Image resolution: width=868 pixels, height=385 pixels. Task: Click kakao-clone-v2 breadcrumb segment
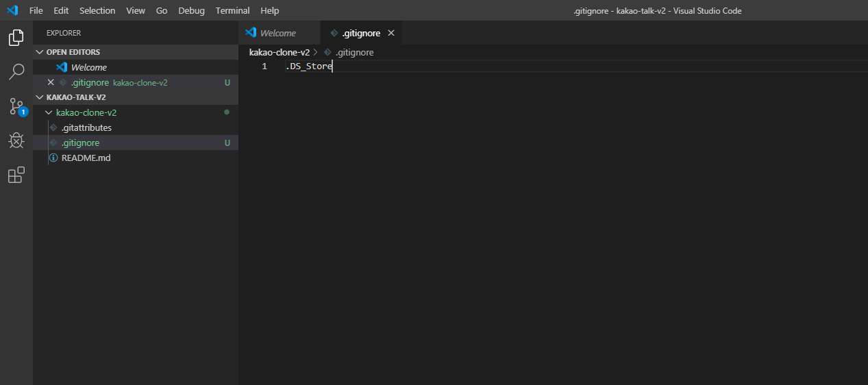pos(280,52)
